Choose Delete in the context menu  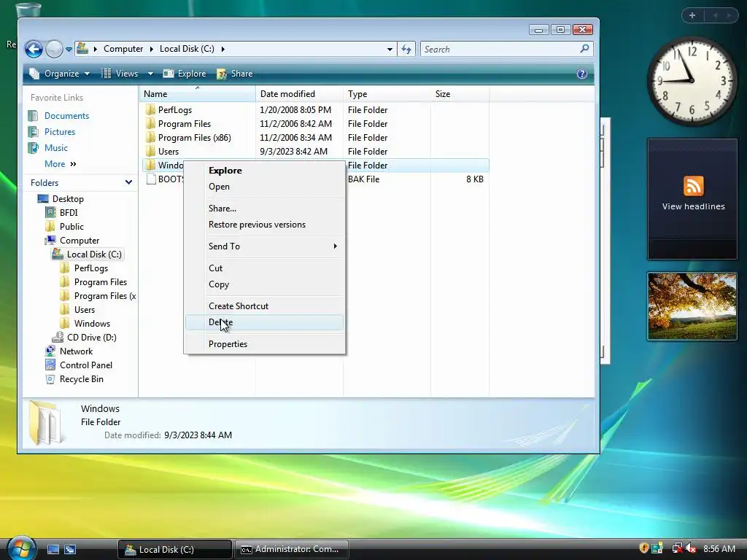pyautogui.click(x=264, y=322)
